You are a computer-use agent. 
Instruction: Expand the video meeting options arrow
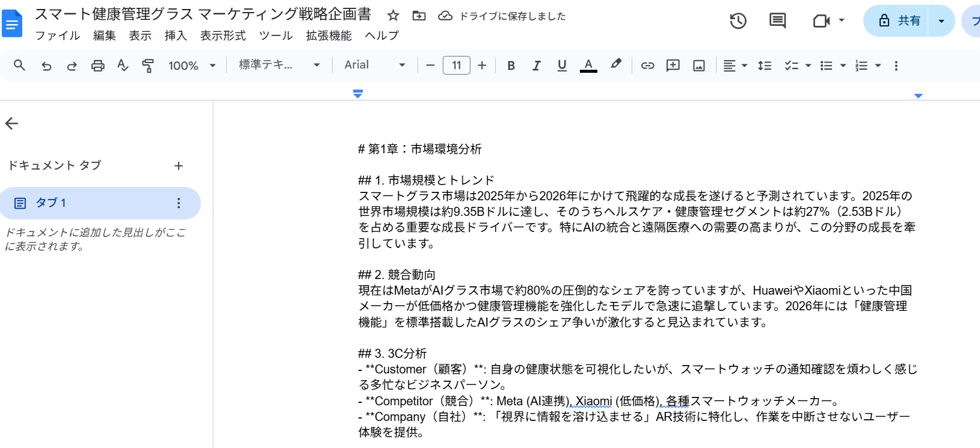coord(842,20)
